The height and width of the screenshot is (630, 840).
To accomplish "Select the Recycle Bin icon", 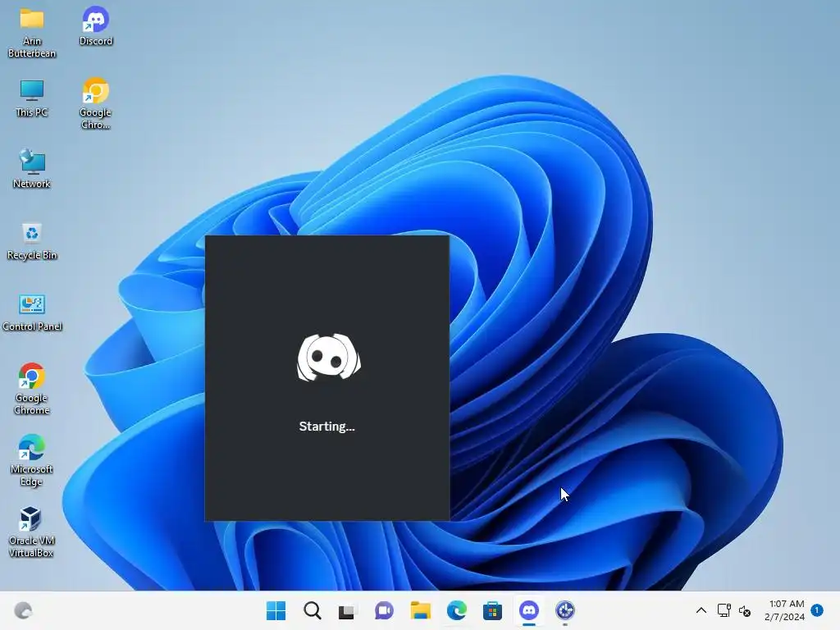I will [32, 241].
